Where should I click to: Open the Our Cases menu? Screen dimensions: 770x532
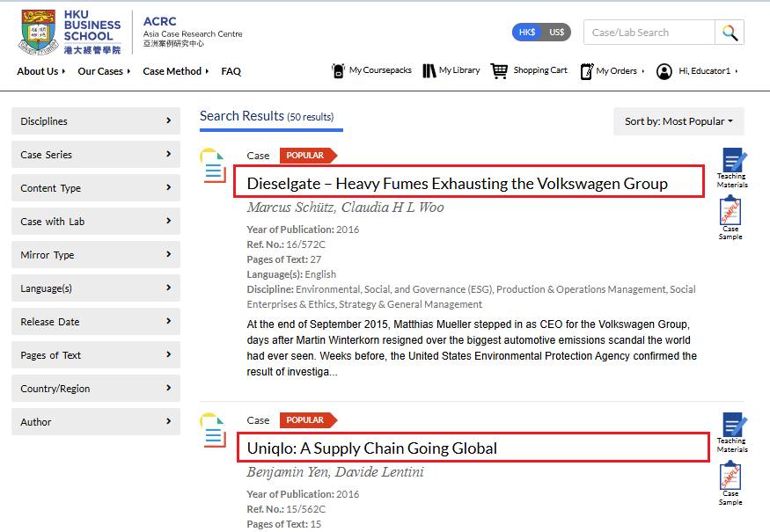click(x=104, y=71)
